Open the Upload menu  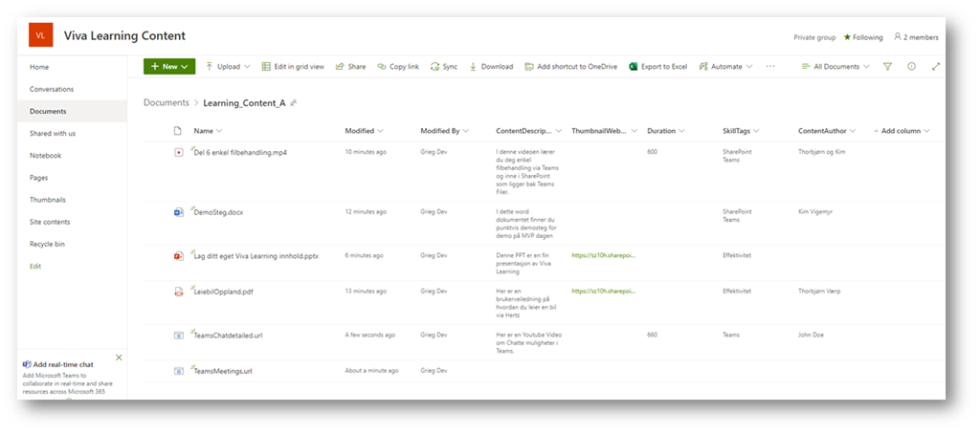click(228, 66)
